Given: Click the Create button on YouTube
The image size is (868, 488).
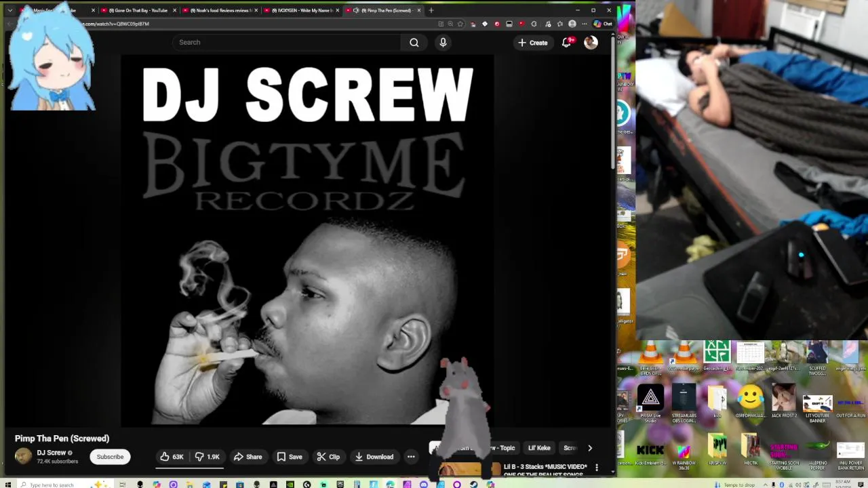Looking at the screenshot, I should [x=532, y=43].
